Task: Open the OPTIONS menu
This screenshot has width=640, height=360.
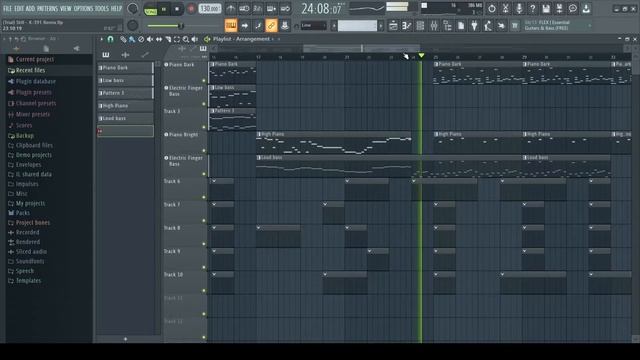Action: (x=84, y=8)
